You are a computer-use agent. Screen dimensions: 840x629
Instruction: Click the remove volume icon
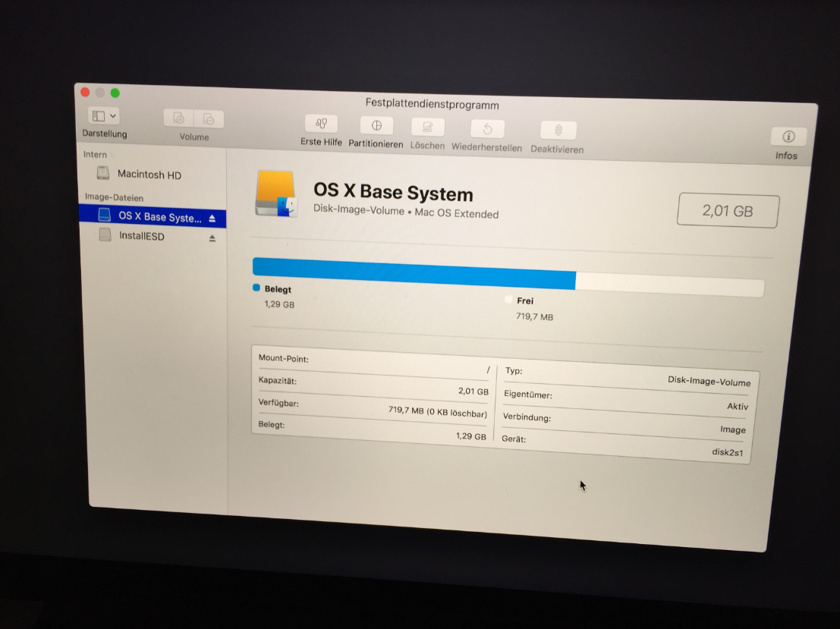pyautogui.click(x=209, y=119)
